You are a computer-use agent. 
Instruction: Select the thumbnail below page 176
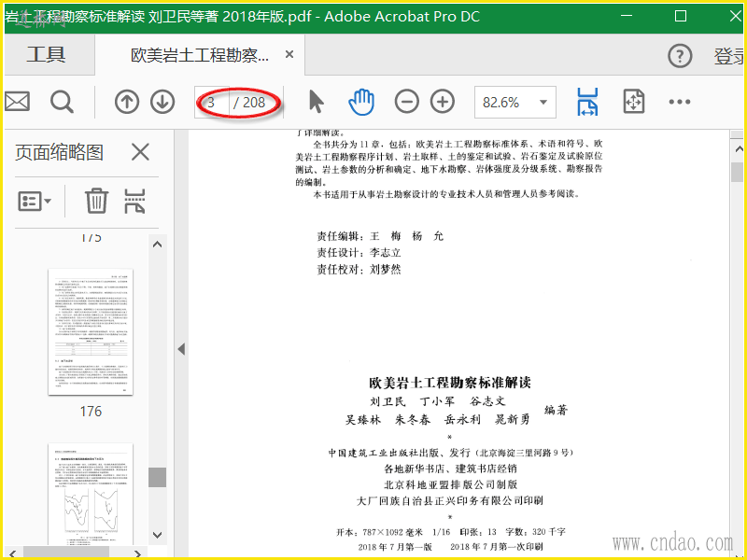point(91,495)
